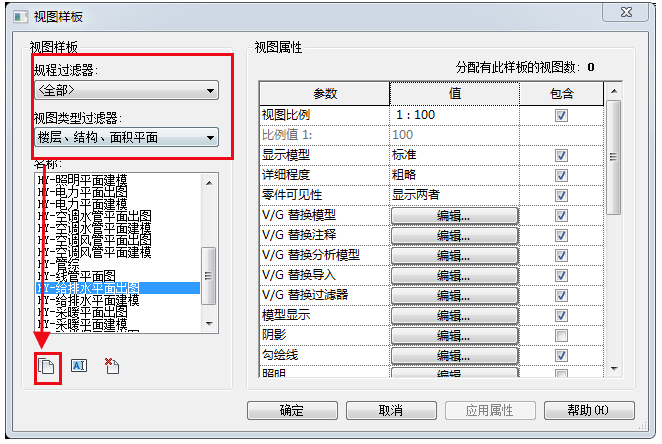Click the 确定 button

[x=292, y=410]
